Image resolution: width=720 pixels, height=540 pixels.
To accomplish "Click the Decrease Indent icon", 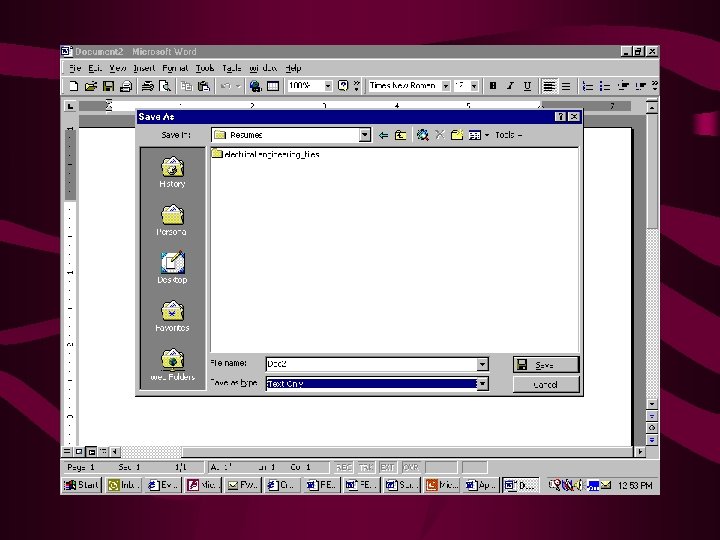I will (x=623, y=86).
